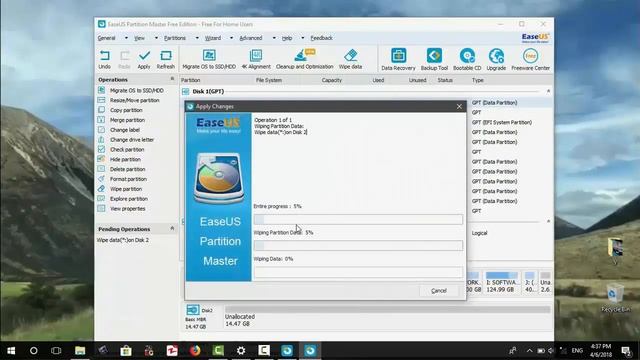Collapse the Operations panel
Screen dimensions: 640x360
pos(172,79)
